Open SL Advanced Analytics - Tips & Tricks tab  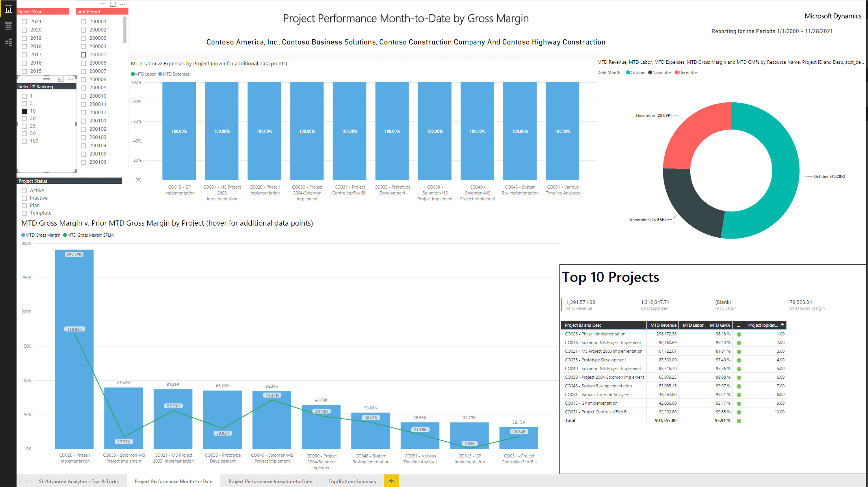78,481
